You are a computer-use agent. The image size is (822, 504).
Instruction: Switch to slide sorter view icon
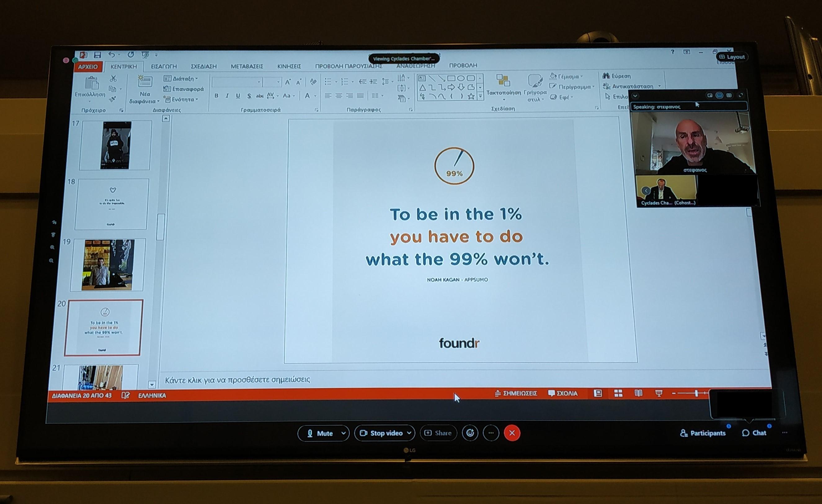(x=618, y=393)
